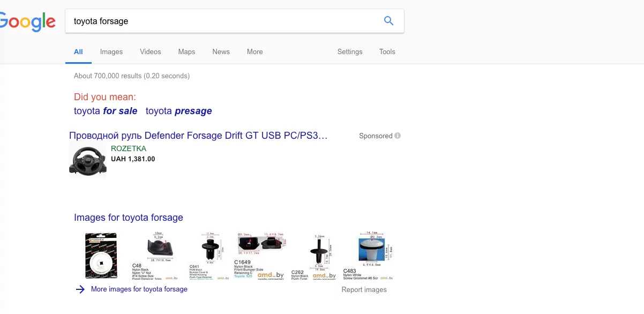Open the C262 push-type clip image
The width and height of the screenshot is (644, 314).
(x=314, y=256)
